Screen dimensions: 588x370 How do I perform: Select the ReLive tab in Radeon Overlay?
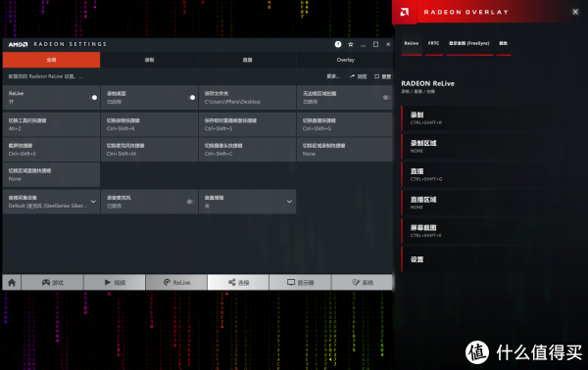412,44
